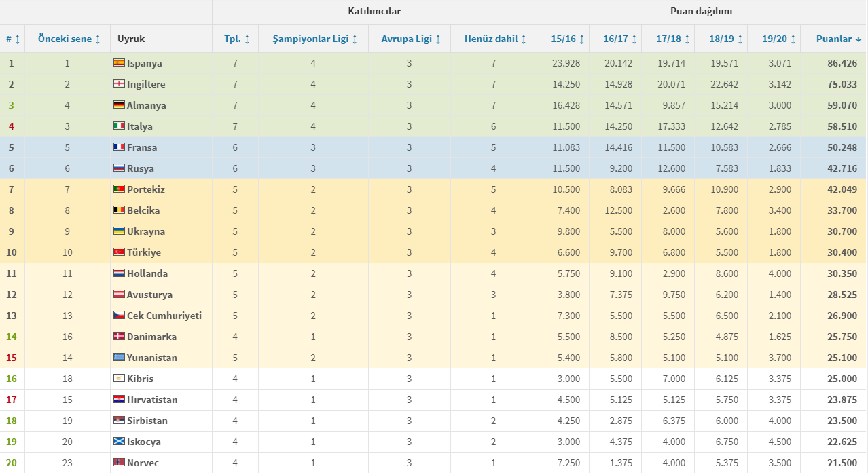
Task: Sort by Önceki sene column
Action: (69, 39)
